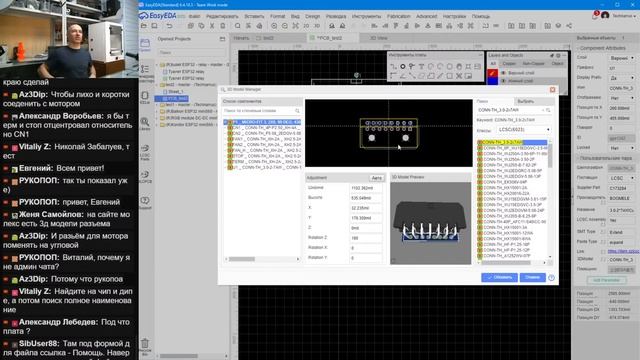
Task: Click the Zoom in magnifier icon
Action: pos(274,26)
